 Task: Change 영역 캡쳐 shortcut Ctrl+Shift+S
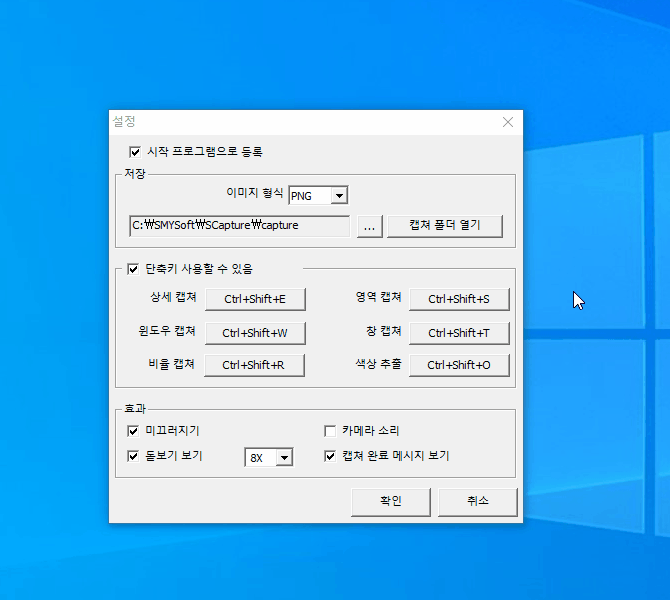click(x=459, y=299)
